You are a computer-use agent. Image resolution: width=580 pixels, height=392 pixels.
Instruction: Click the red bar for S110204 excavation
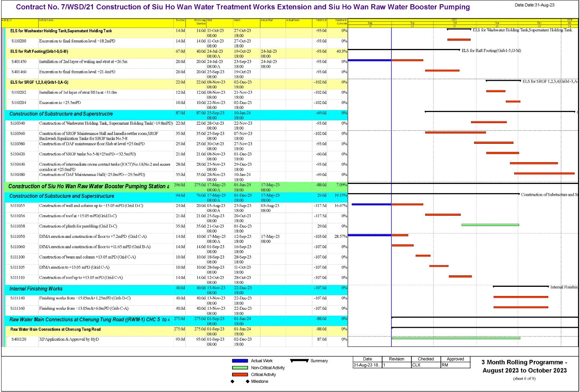tap(513, 101)
